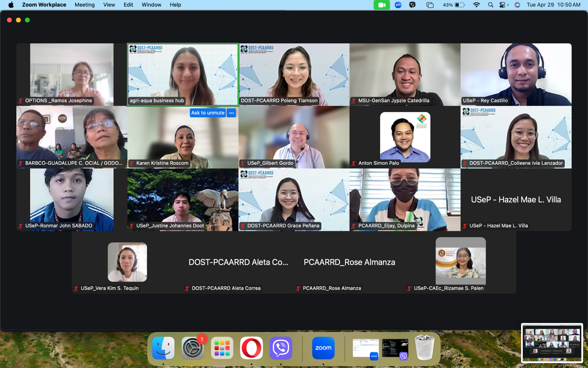This screenshot has height=368, width=588.
Task: Open Opera browser from the Dock
Action: (x=252, y=348)
